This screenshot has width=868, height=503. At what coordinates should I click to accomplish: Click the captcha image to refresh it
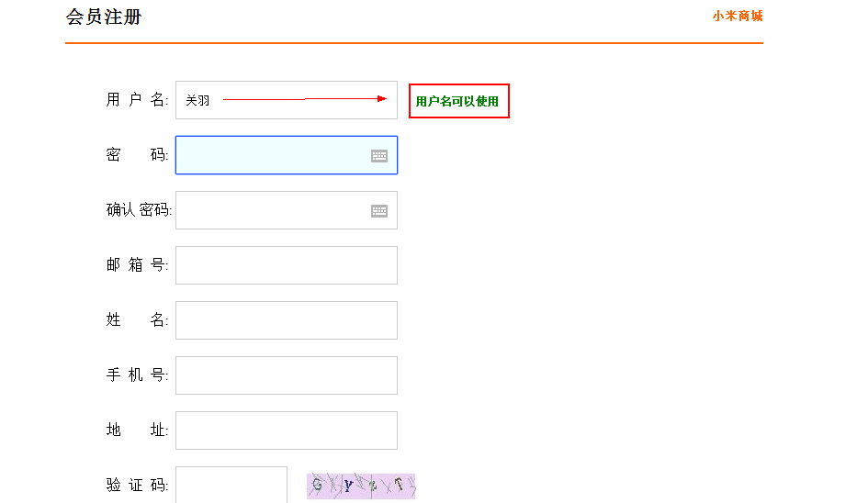pos(361,486)
